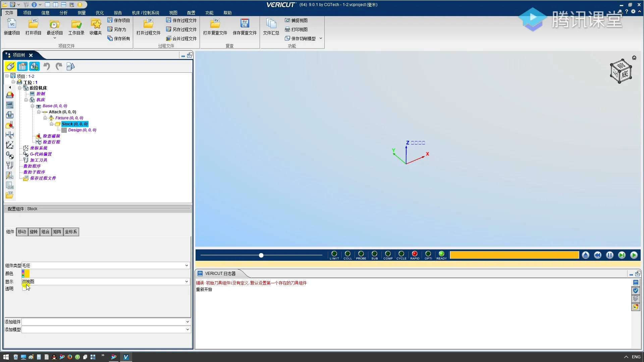Switch to the Rotate (旋转) tab

[x=34, y=232]
